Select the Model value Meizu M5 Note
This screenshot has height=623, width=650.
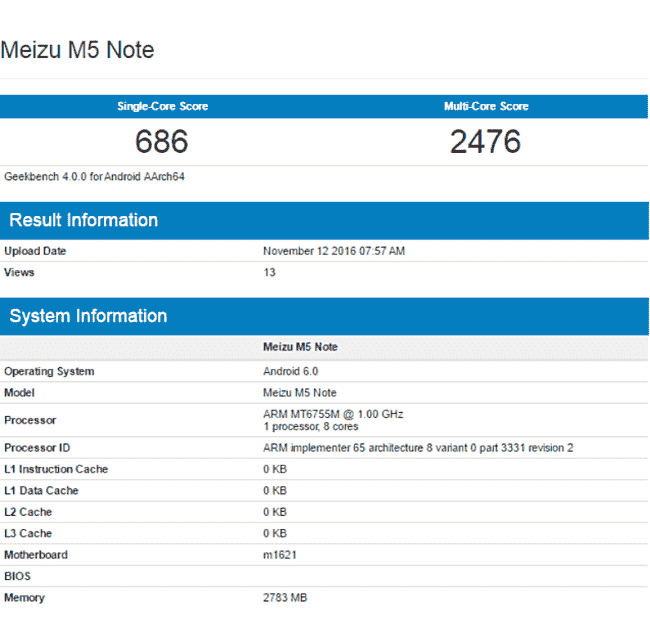click(300, 393)
